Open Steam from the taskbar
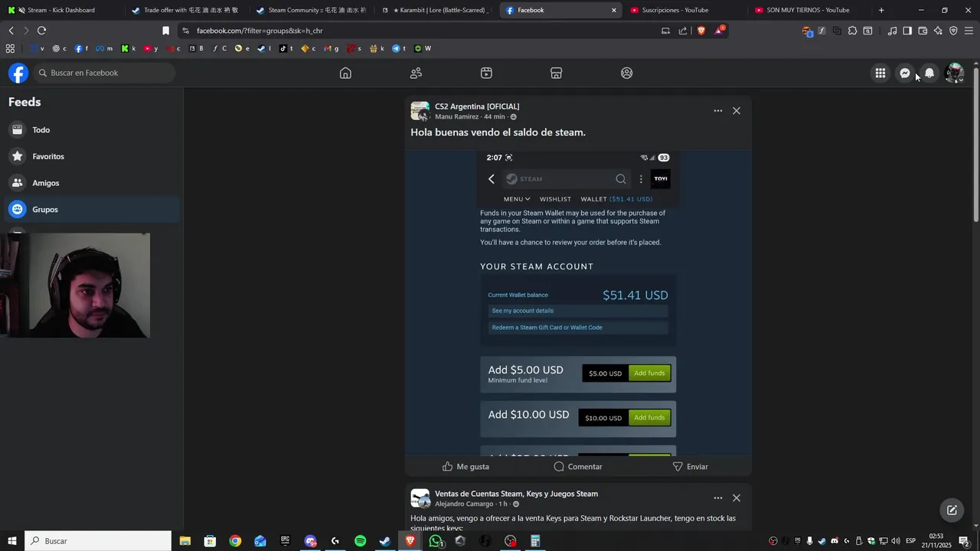 (x=385, y=541)
